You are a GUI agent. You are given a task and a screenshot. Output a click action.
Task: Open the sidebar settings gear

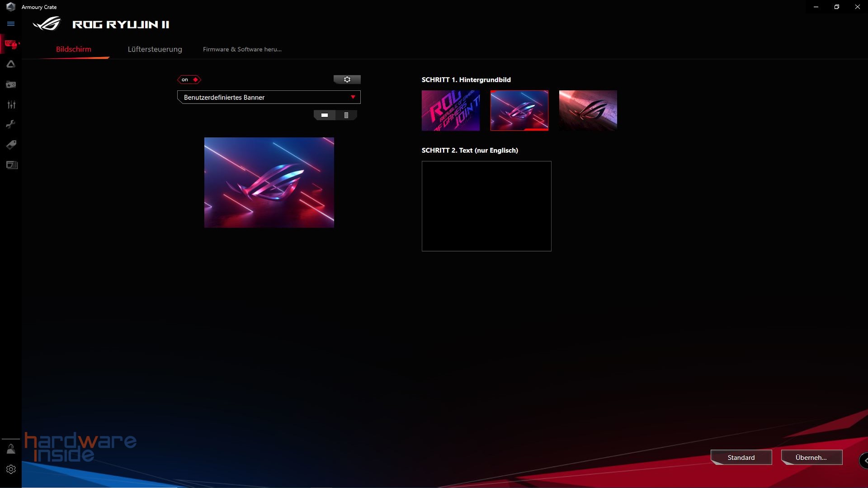coord(11,469)
